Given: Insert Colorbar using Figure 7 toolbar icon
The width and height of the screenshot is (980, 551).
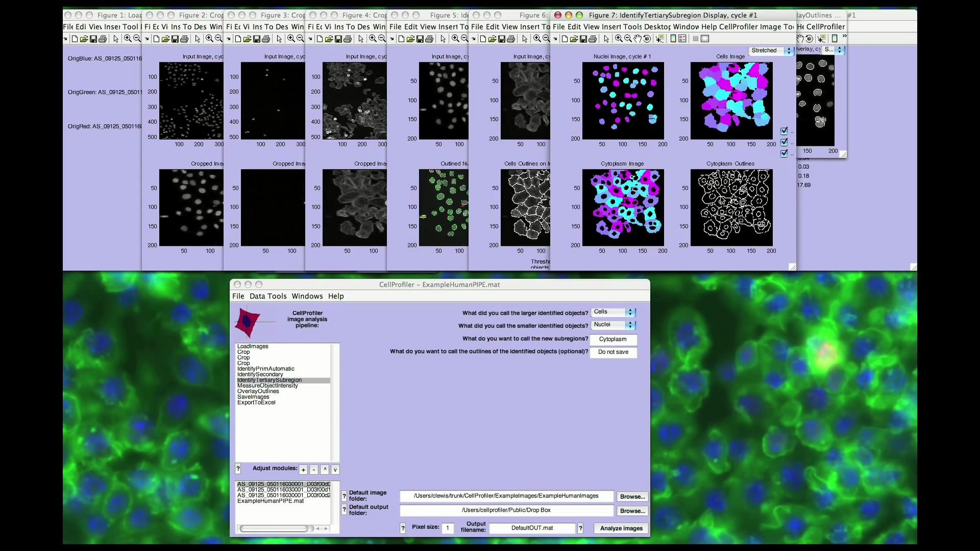Looking at the screenshot, I should (x=673, y=39).
